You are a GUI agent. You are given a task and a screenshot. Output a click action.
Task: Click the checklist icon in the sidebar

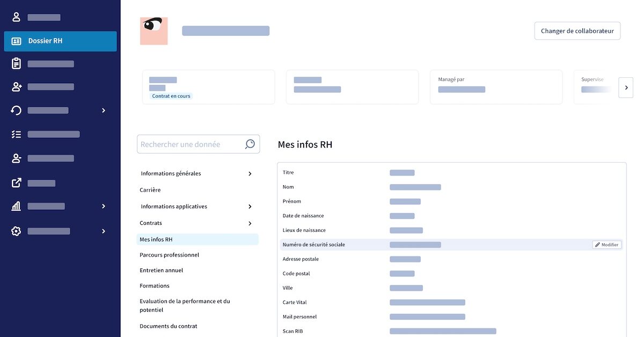point(16,134)
